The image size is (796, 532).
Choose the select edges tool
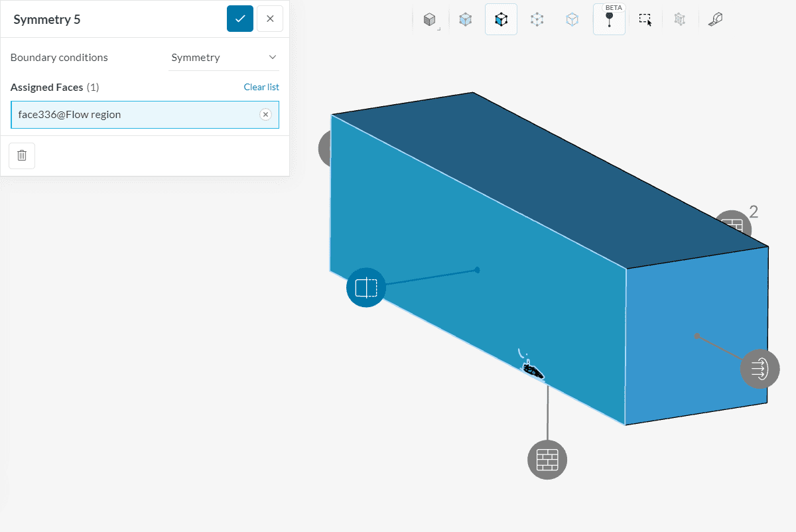pos(572,20)
